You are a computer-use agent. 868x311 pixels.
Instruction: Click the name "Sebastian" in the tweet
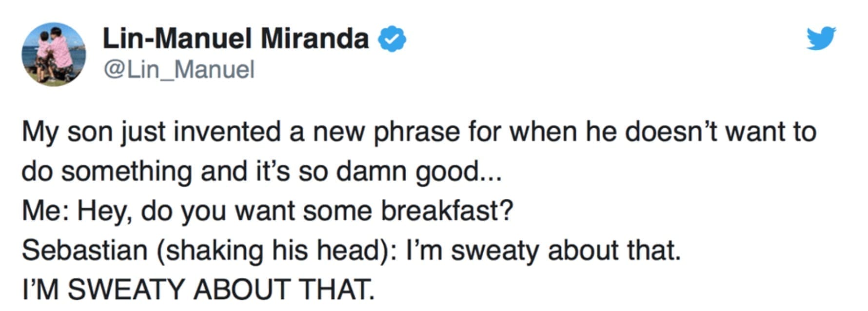point(85,250)
